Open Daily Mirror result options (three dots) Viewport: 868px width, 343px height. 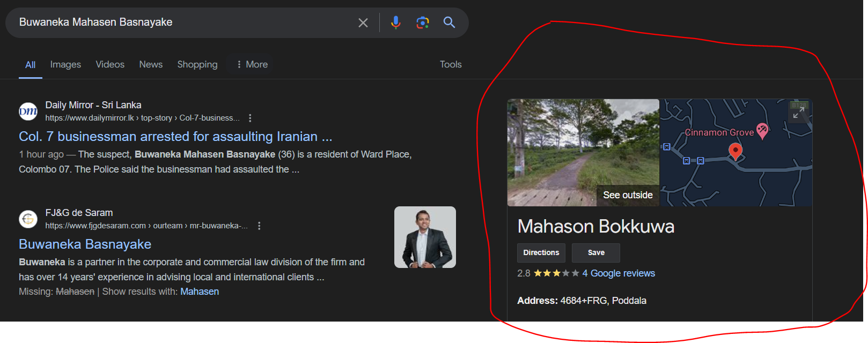coord(250,118)
